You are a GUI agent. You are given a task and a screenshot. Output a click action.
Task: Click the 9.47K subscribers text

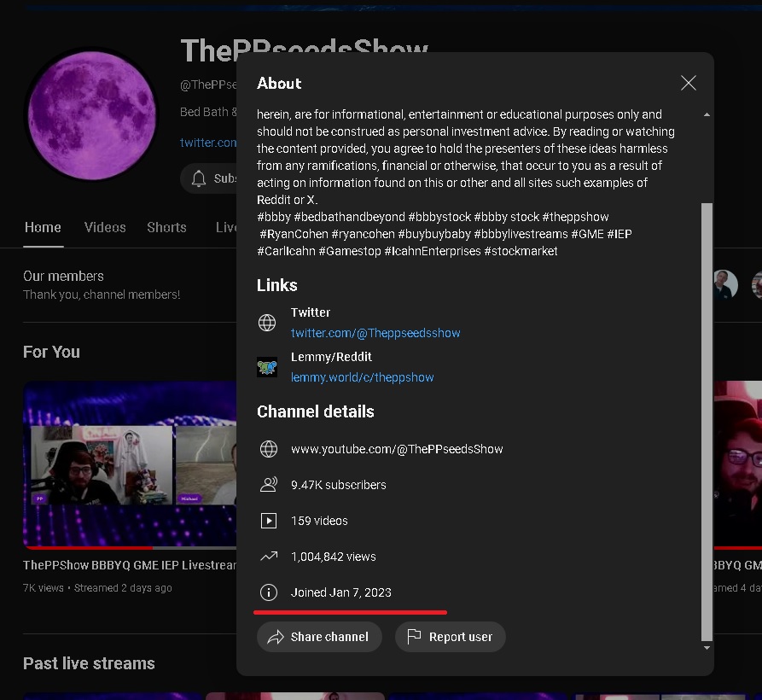point(338,485)
